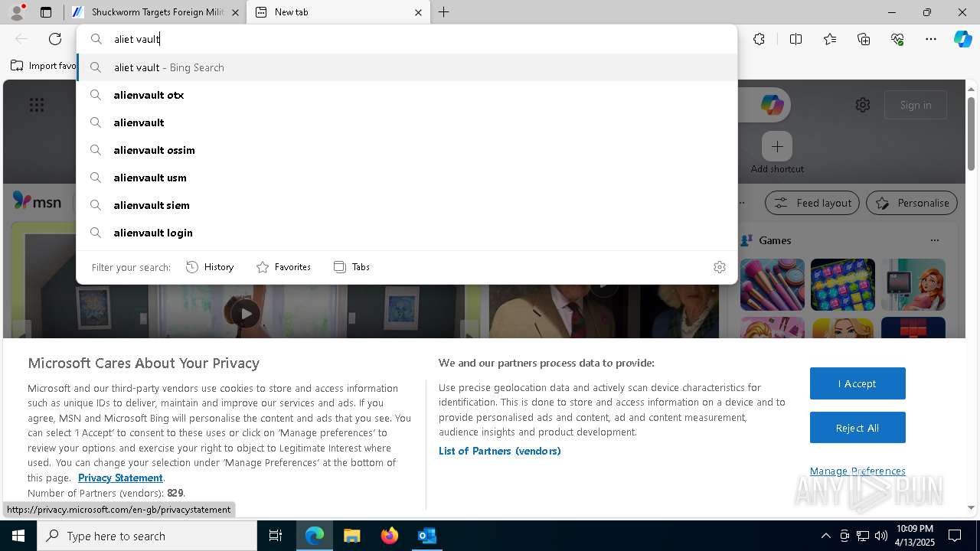Open the Collections icon in toolbar
Screen dimensions: 980x551
pos(864,39)
